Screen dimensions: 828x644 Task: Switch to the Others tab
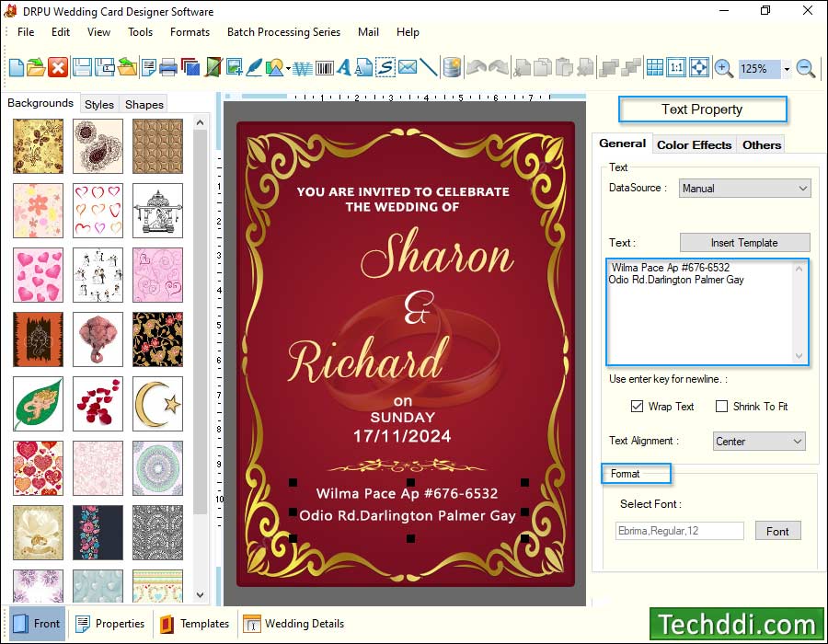click(762, 144)
